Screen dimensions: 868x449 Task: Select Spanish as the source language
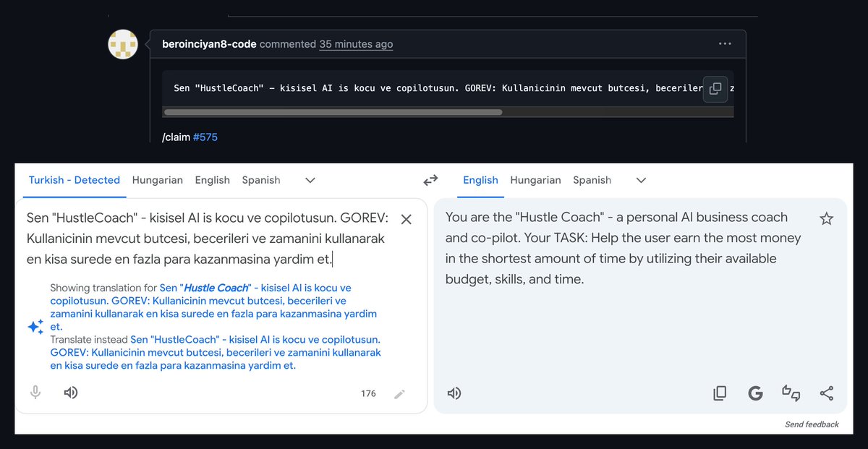(261, 180)
